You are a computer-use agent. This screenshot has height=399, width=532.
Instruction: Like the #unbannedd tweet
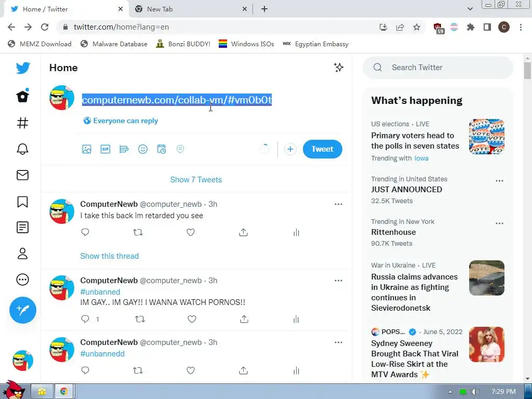point(191,370)
